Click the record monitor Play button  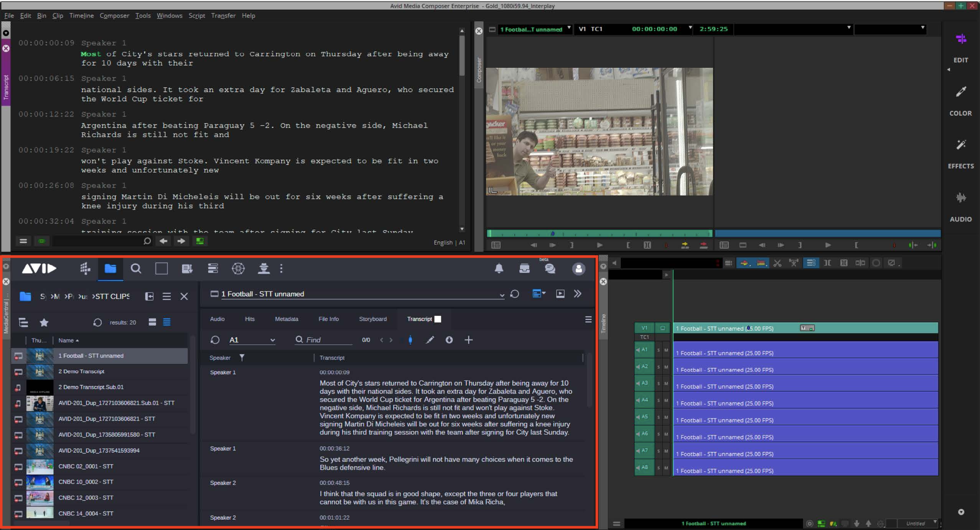pyautogui.click(x=828, y=245)
